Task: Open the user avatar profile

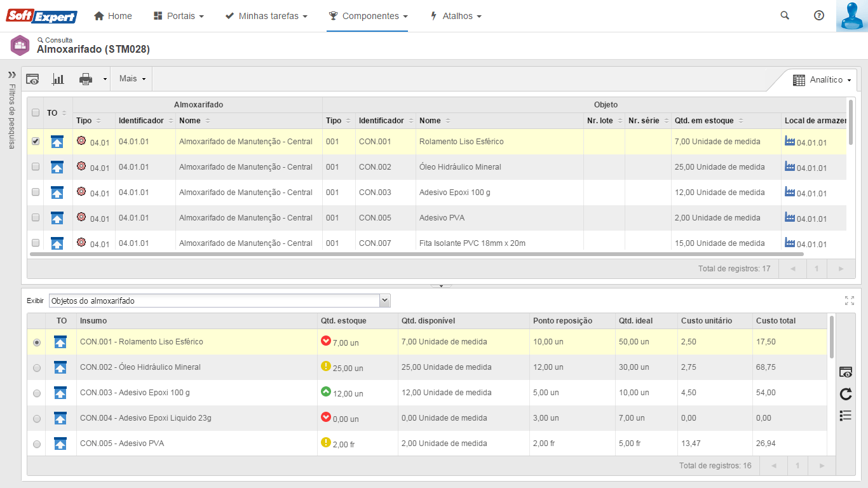Action: click(851, 16)
